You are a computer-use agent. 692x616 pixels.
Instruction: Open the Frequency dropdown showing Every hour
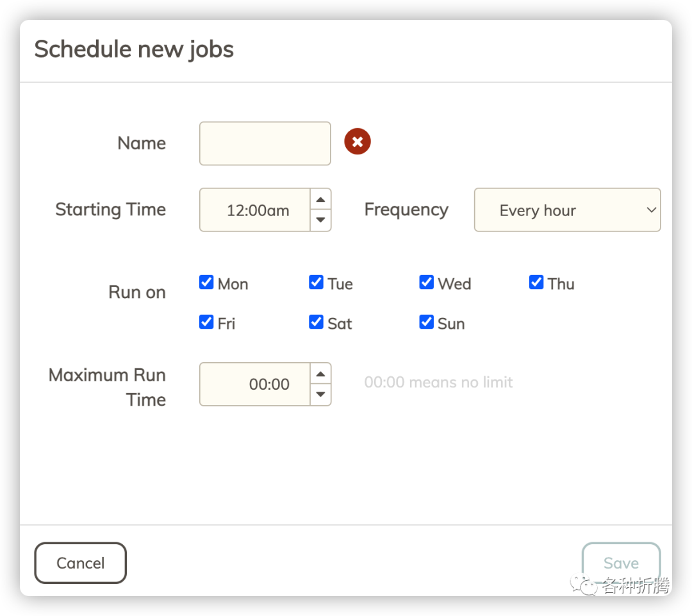pyautogui.click(x=567, y=210)
